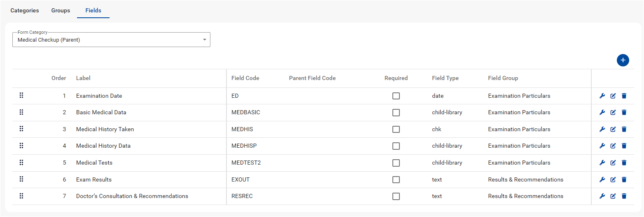The image size is (644, 217).
Task: Open the Groups tab
Action: 61,10
